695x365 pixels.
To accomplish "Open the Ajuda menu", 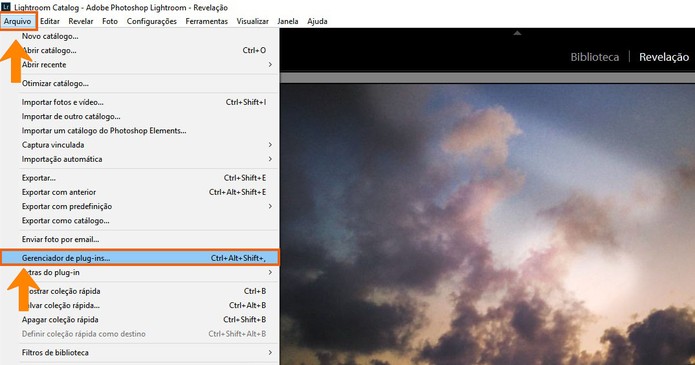I will point(317,21).
